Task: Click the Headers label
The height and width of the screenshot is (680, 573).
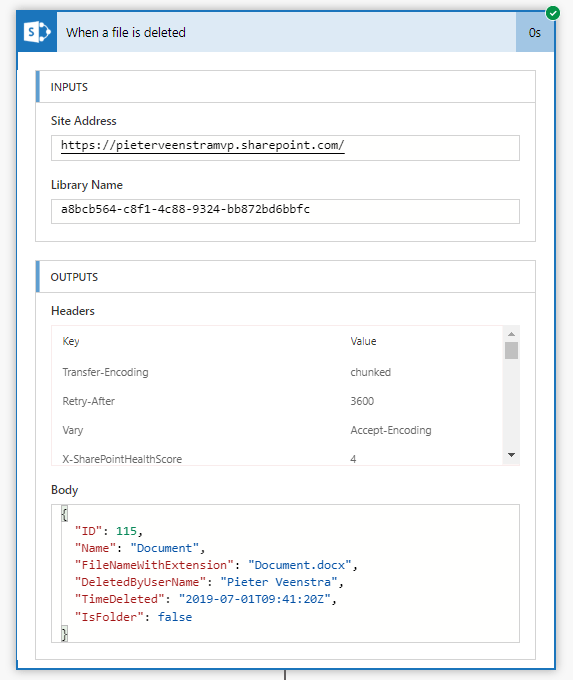Action: [73, 311]
